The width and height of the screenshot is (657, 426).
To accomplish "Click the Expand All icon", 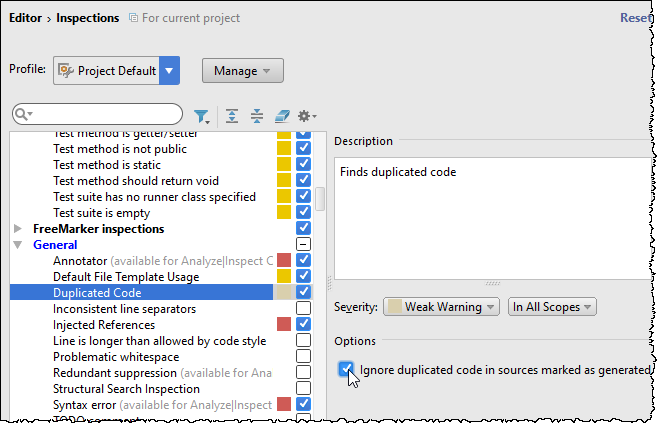I will point(232,116).
